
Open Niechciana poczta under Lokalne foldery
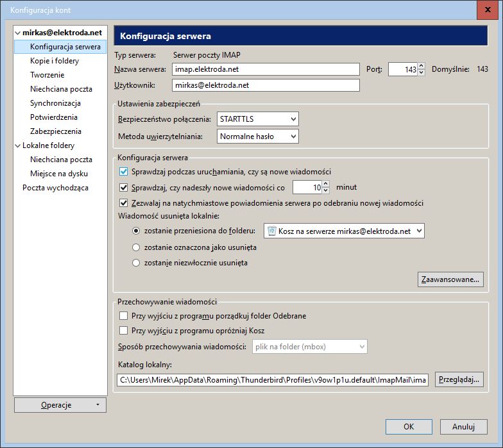(x=62, y=160)
